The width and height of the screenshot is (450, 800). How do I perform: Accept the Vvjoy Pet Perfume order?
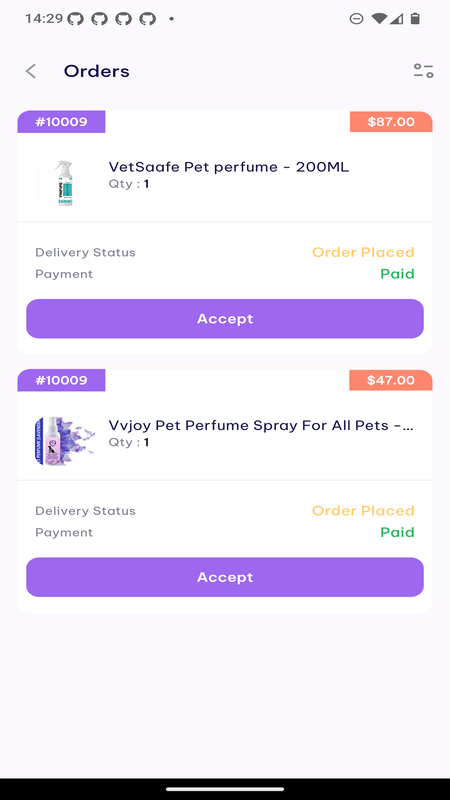[x=225, y=577]
